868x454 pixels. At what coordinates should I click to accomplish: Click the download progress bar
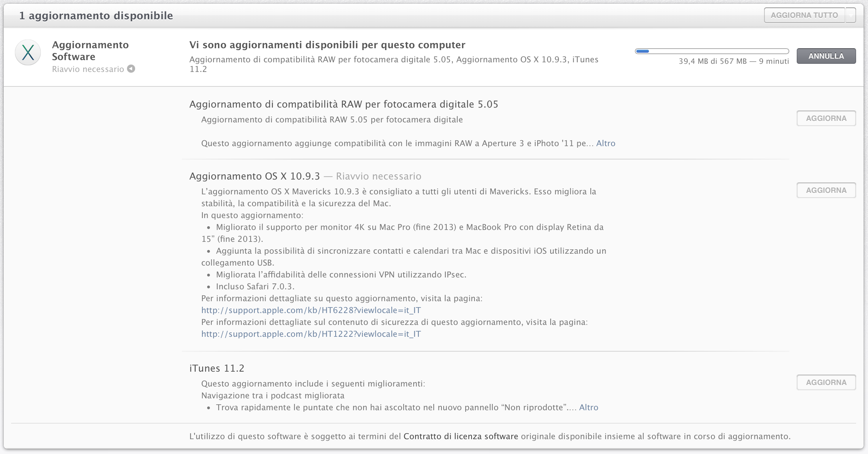click(712, 51)
